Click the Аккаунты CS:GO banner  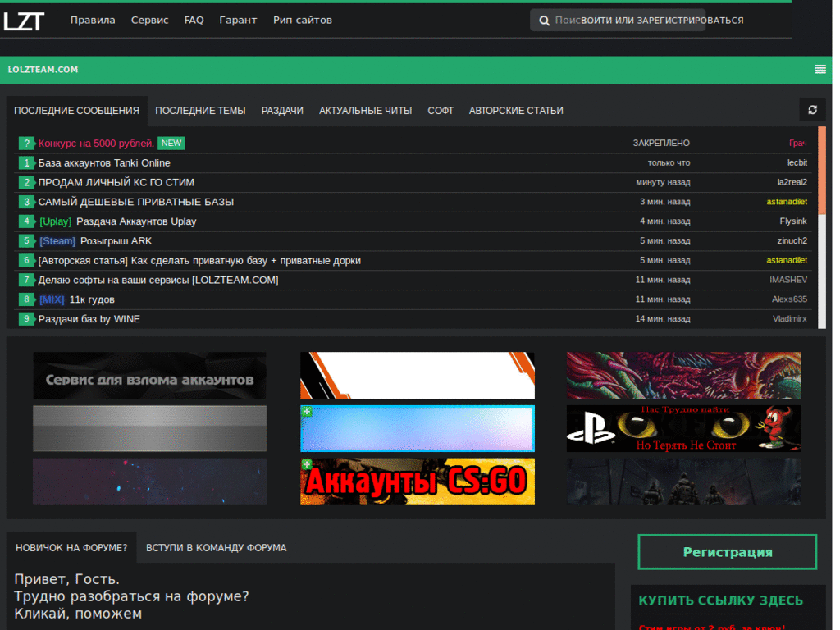click(x=418, y=482)
